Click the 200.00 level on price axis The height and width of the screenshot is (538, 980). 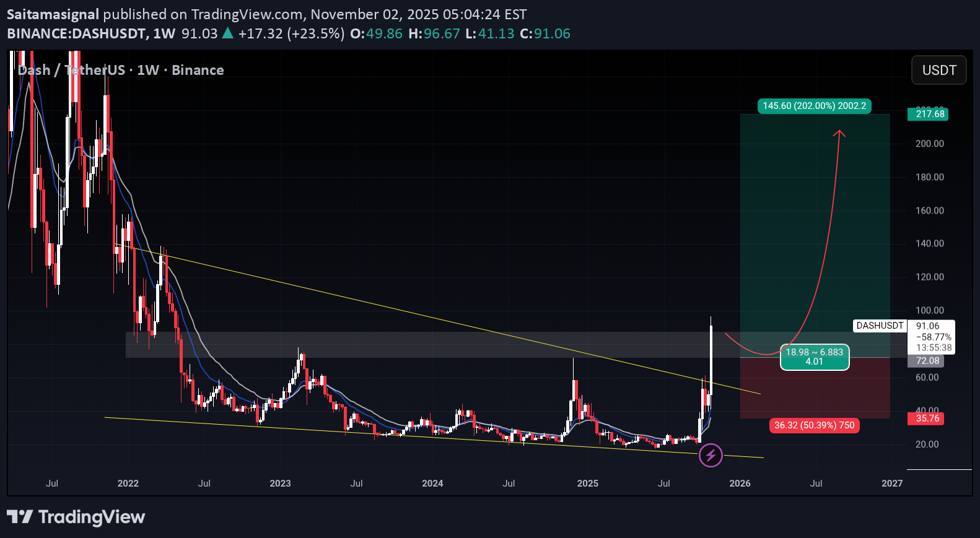coord(930,144)
